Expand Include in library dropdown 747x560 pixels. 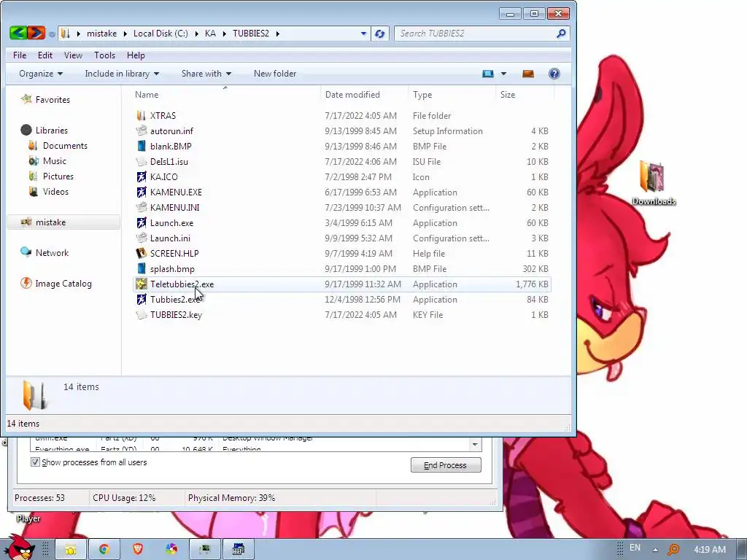[122, 74]
